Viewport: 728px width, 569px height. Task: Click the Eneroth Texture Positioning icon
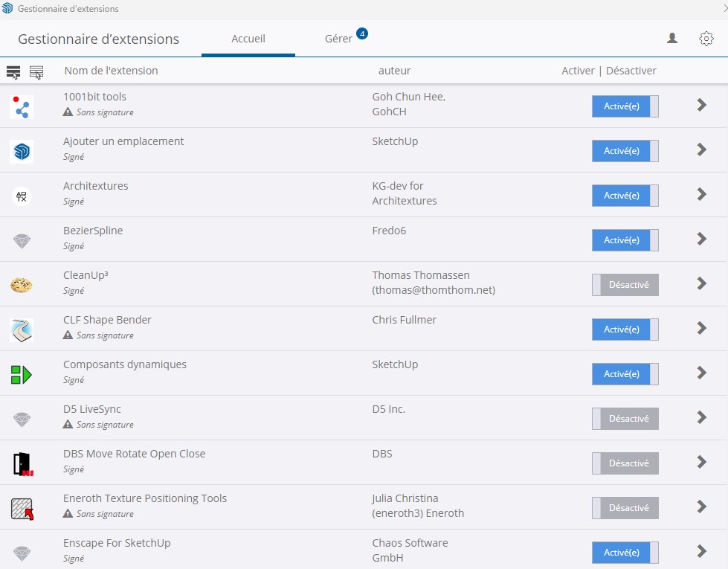(22, 508)
